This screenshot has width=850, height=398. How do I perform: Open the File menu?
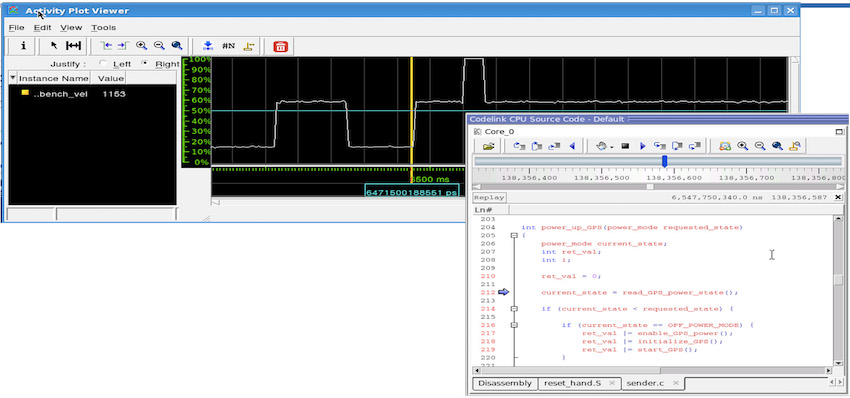coord(16,27)
